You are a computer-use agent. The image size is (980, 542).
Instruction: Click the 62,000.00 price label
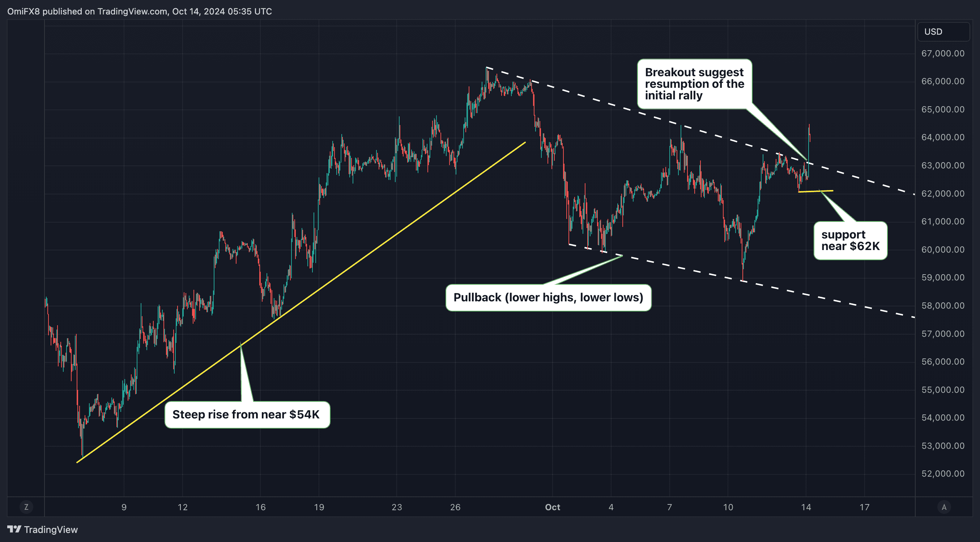(943, 193)
